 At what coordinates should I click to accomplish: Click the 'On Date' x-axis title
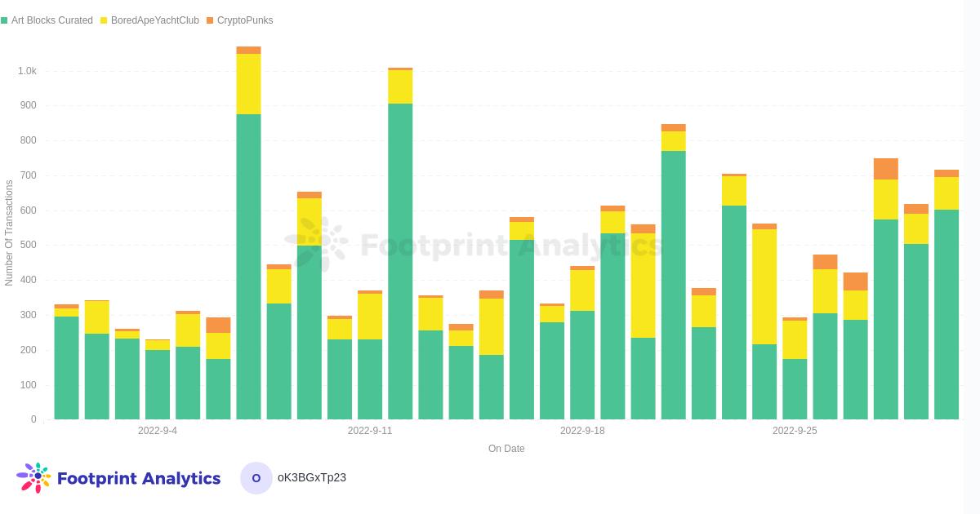point(506,449)
